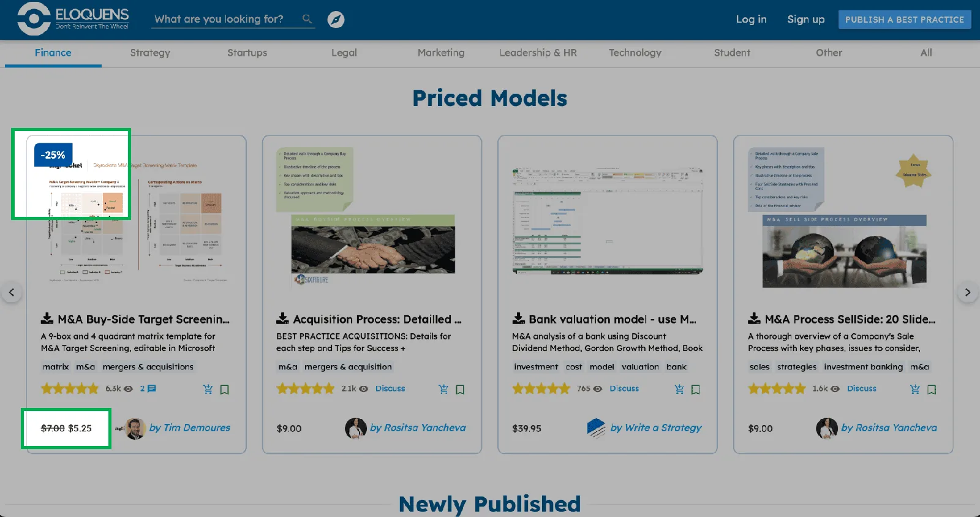Open M&A Process SellSide preview thumbnail

coord(844,218)
